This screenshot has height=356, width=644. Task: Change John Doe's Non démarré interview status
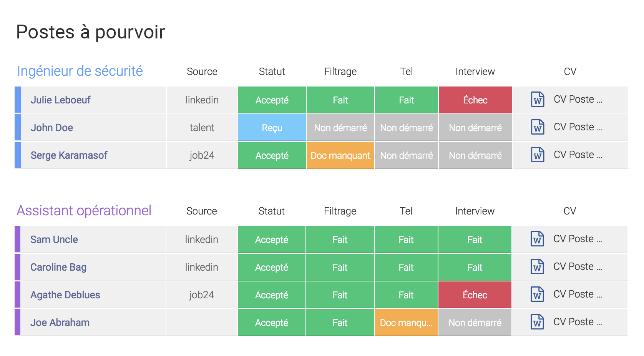pos(475,128)
